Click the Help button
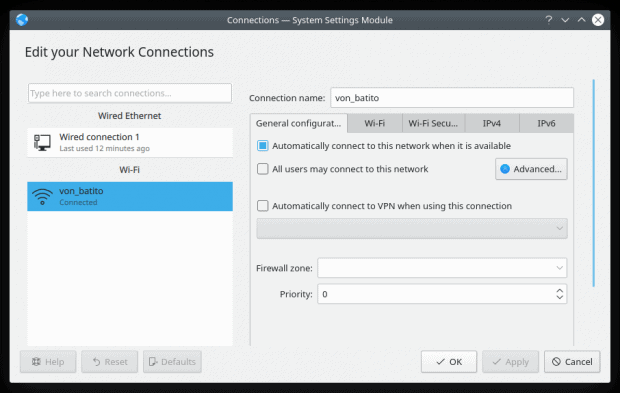 48,362
